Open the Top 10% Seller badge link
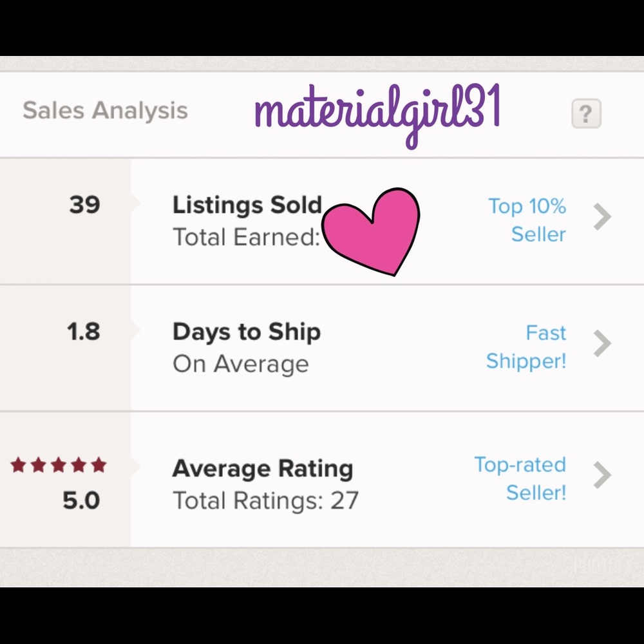Viewport: 644px width, 644px height. pos(528,220)
